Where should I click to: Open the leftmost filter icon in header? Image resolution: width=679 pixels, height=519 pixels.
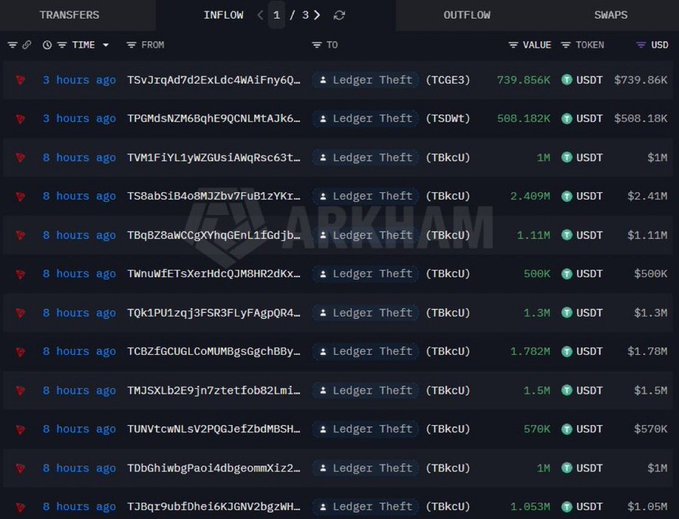click(13, 45)
